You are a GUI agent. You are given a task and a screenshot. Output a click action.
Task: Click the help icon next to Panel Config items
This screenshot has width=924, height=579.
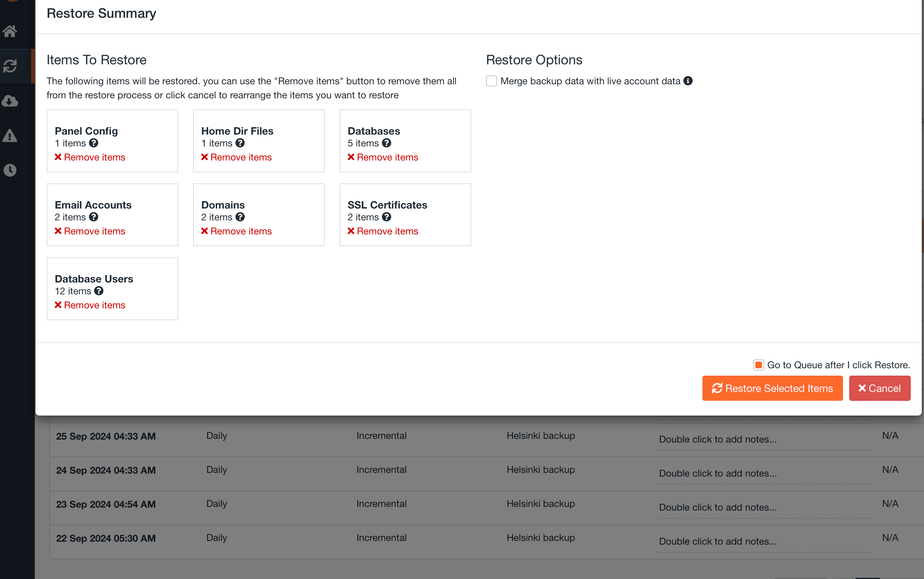[94, 143]
